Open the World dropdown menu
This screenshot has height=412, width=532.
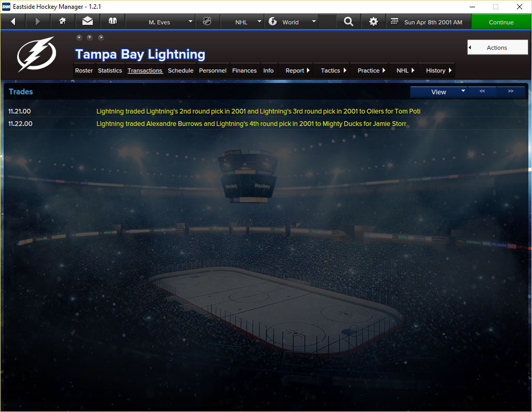click(x=291, y=22)
